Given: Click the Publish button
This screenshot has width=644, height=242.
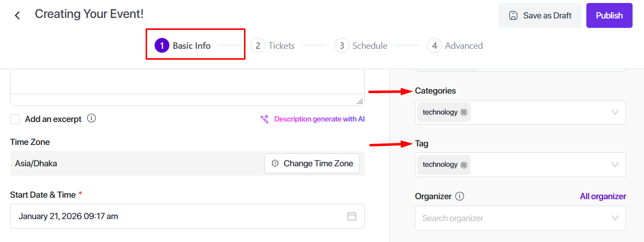Looking at the screenshot, I should click(x=609, y=15).
